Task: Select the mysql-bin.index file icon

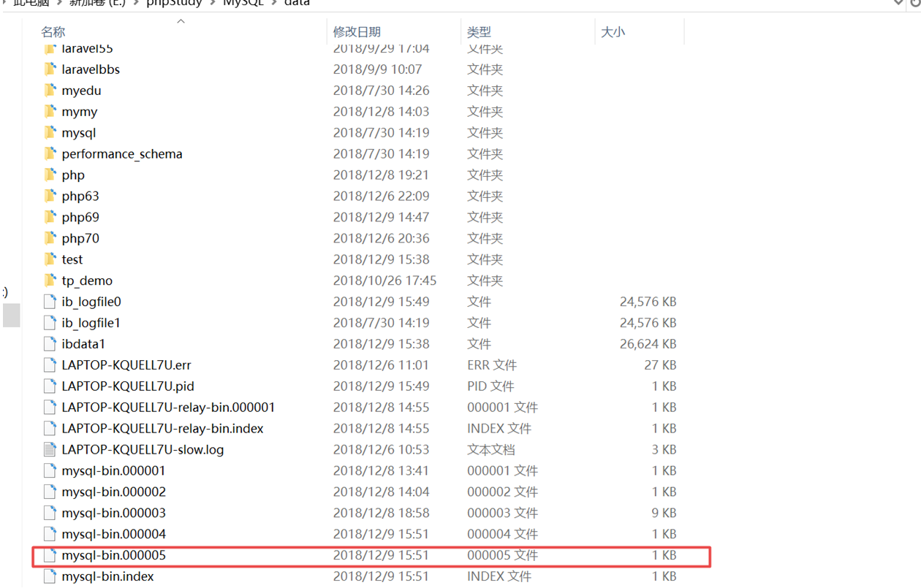Action: pos(50,577)
